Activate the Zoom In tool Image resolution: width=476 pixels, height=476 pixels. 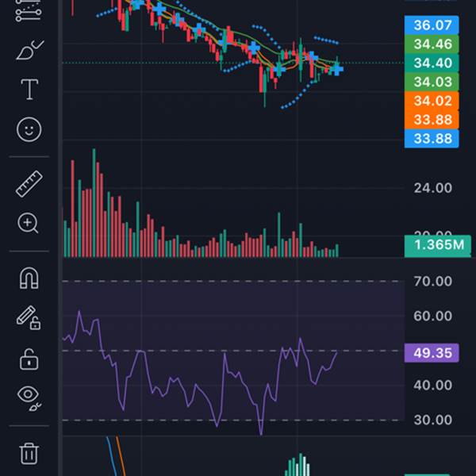[29, 223]
